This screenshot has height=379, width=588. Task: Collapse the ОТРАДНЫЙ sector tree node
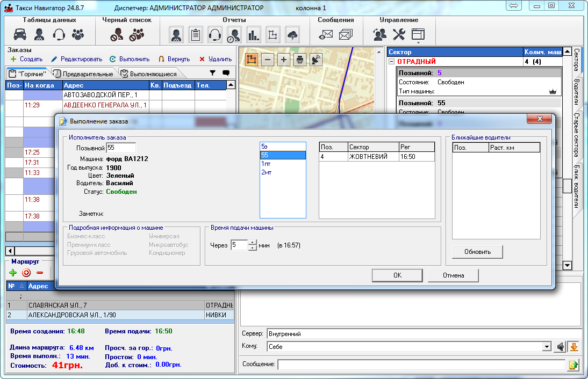coord(392,62)
